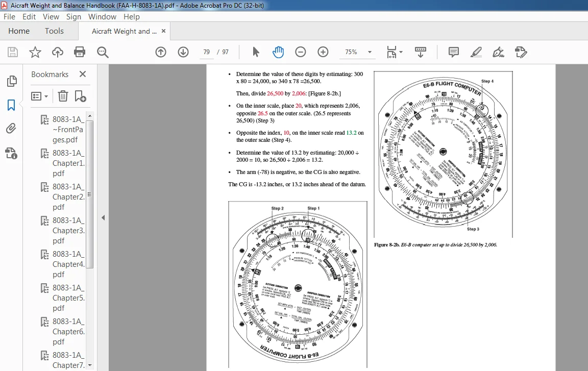Expand fit page options dropdown arrow
The image size is (588, 371).
pos(401,52)
